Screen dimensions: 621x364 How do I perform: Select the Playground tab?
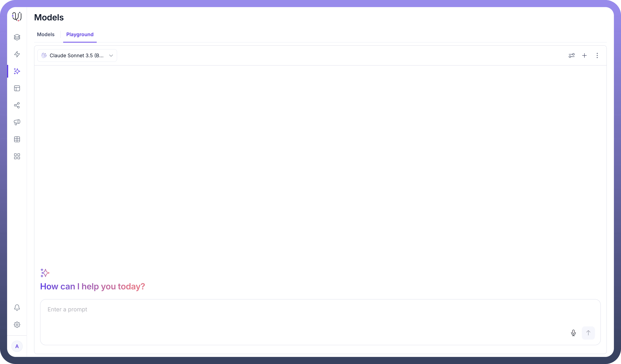(80, 34)
